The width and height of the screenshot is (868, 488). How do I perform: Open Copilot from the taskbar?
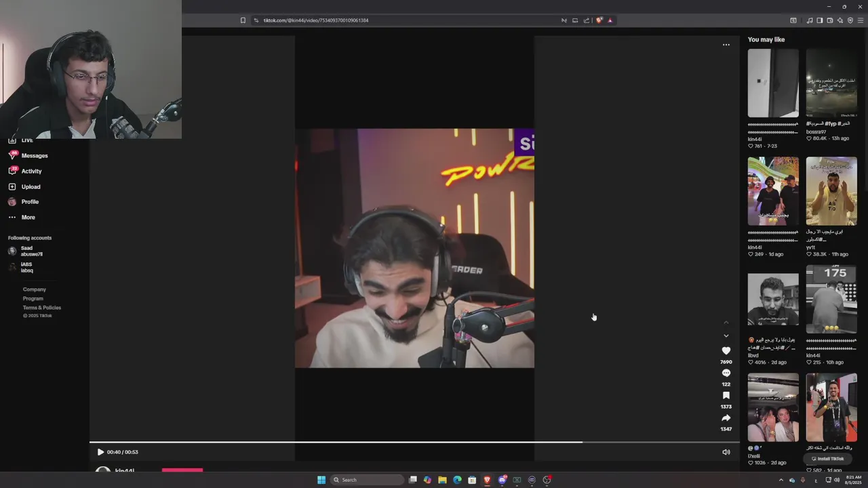(x=427, y=480)
